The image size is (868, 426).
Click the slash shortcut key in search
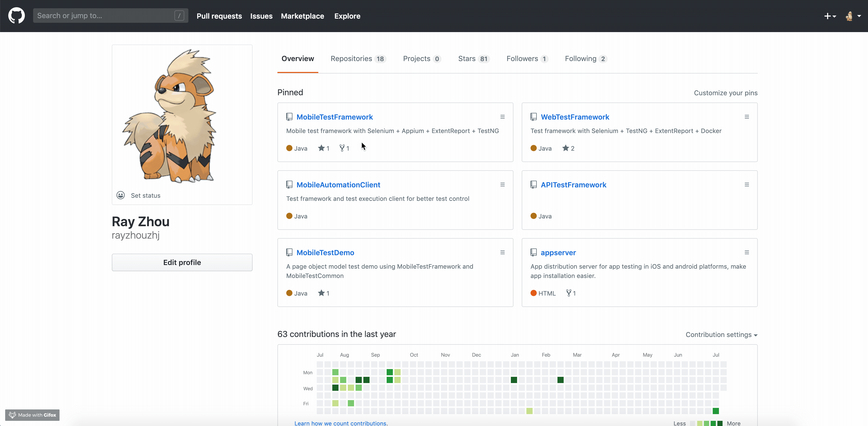click(179, 16)
